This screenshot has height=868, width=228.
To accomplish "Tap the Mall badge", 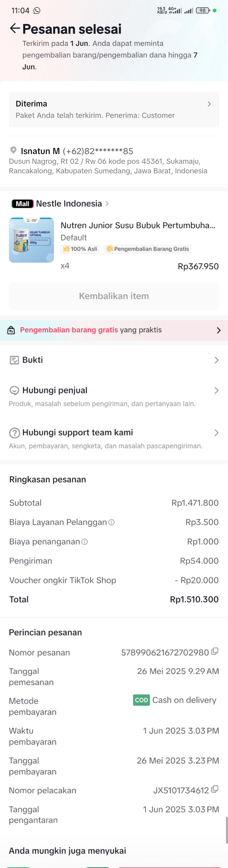I will click(x=22, y=204).
